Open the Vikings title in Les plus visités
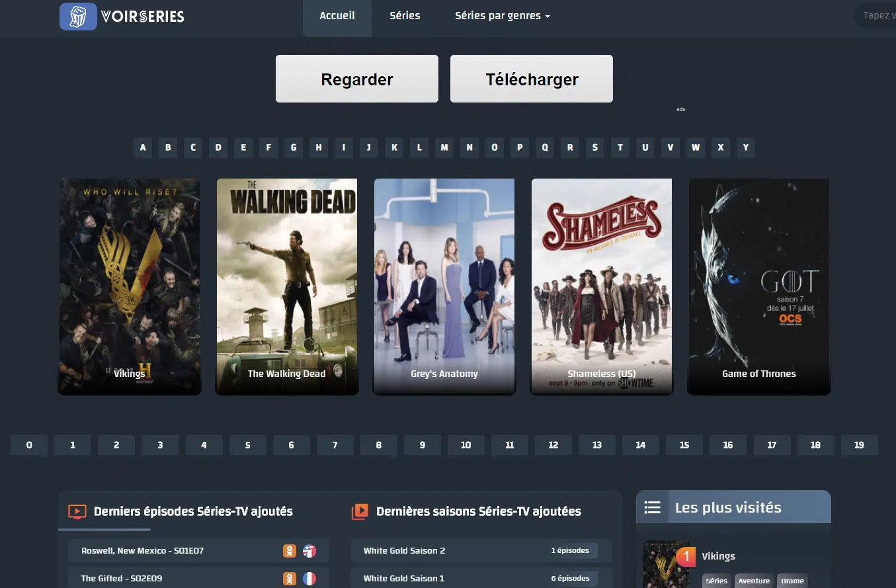The height and width of the screenshot is (588, 896). tap(718, 556)
